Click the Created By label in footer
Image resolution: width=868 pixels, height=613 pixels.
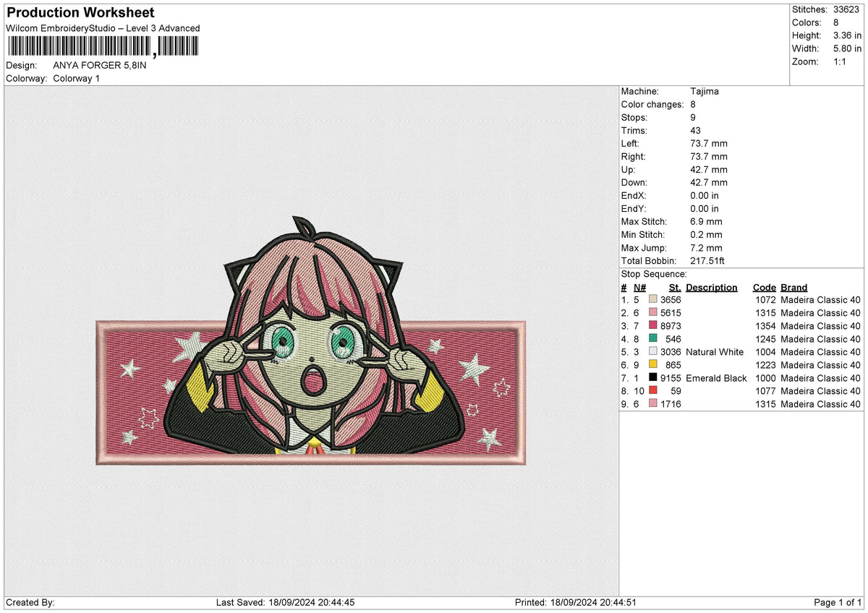[x=30, y=602]
